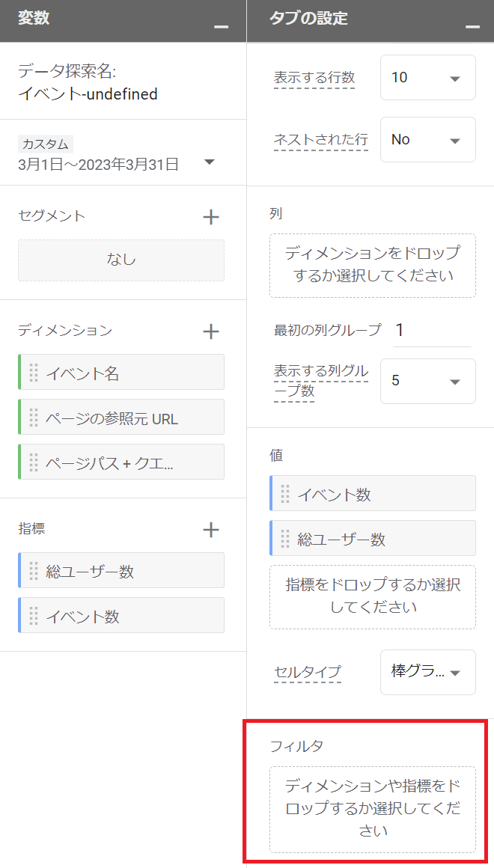Add a new セグメント with plus icon
Screen dimensions: 494x868
click(x=211, y=217)
